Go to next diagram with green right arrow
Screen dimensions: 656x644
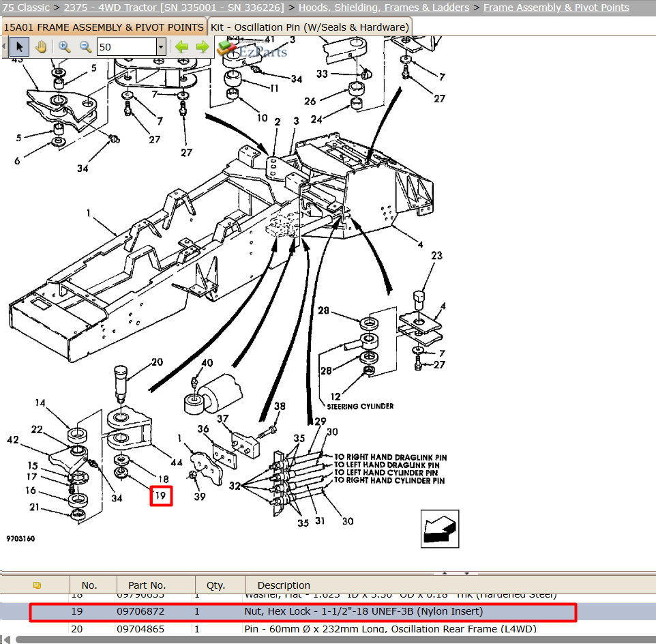click(203, 46)
